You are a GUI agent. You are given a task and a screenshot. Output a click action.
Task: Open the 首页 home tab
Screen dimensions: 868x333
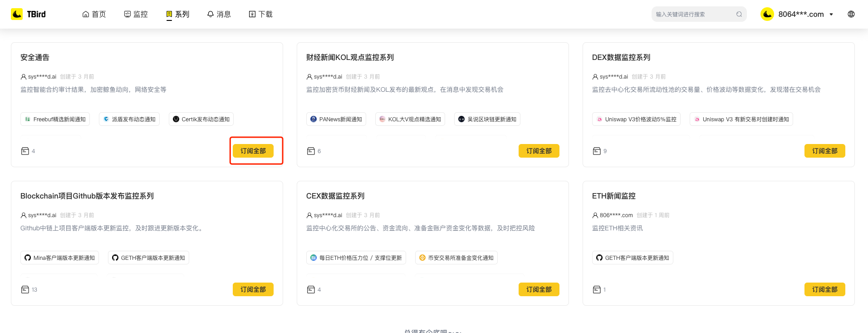click(x=94, y=14)
